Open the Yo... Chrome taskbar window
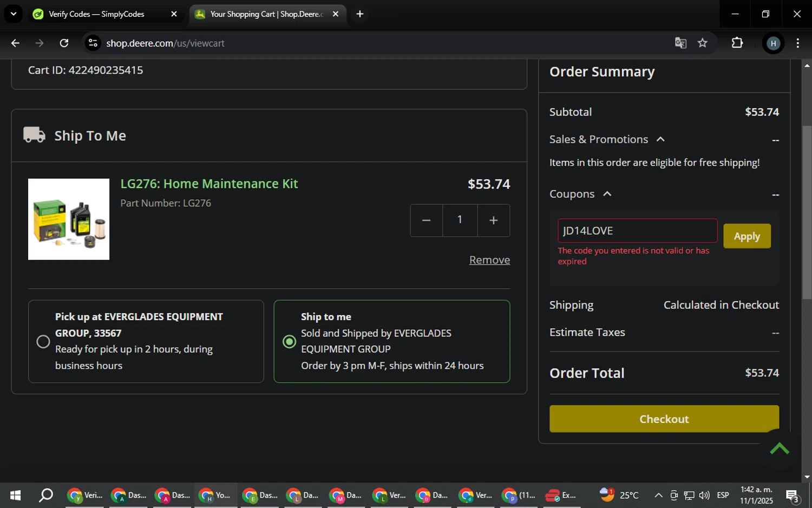Screen dimensions: 812x508 point(216,495)
